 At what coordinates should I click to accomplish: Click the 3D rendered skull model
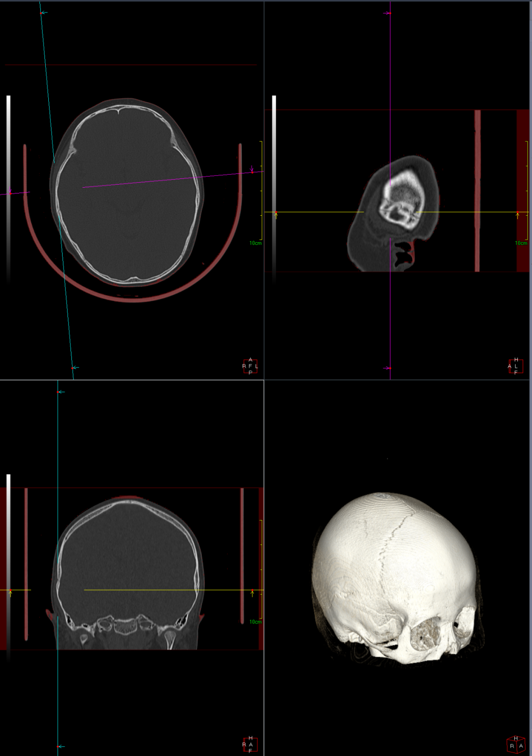398,577
